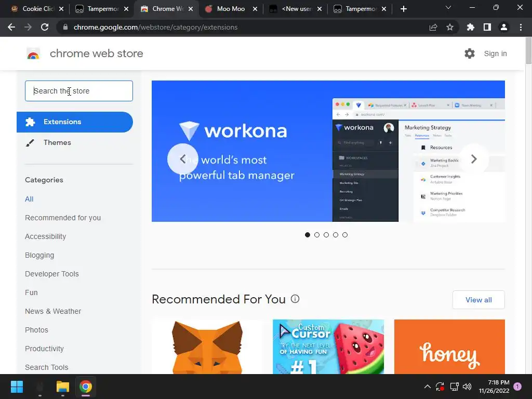Close the Cookie Clicker tab
Viewport: 532px width, 399px height.
(x=61, y=9)
